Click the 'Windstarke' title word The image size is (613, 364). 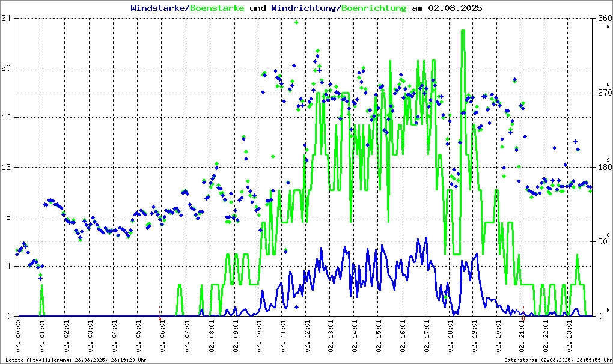tap(157, 8)
